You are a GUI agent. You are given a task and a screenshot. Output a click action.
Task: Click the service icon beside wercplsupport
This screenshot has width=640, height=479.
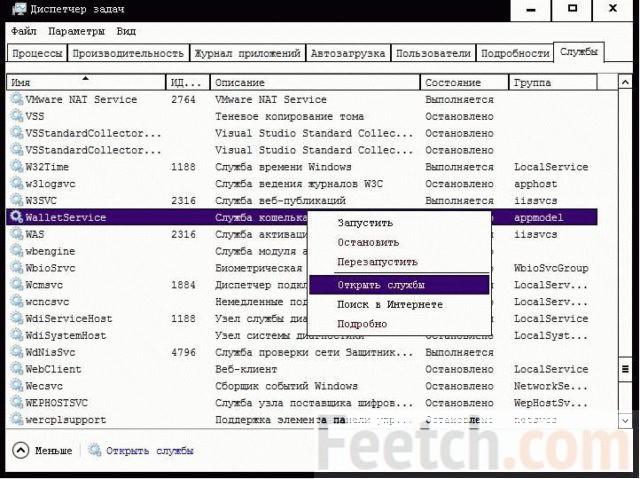click(17, 419)
